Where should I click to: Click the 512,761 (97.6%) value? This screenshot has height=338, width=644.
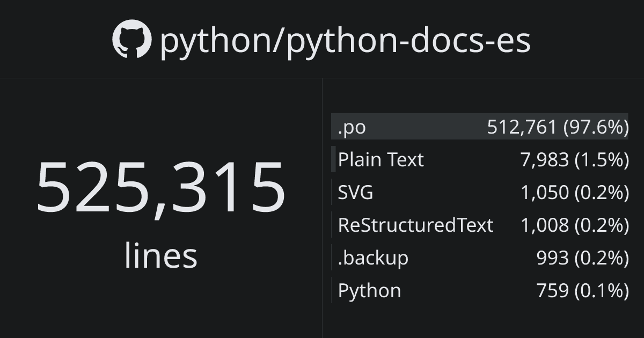[x=558, y=127]
